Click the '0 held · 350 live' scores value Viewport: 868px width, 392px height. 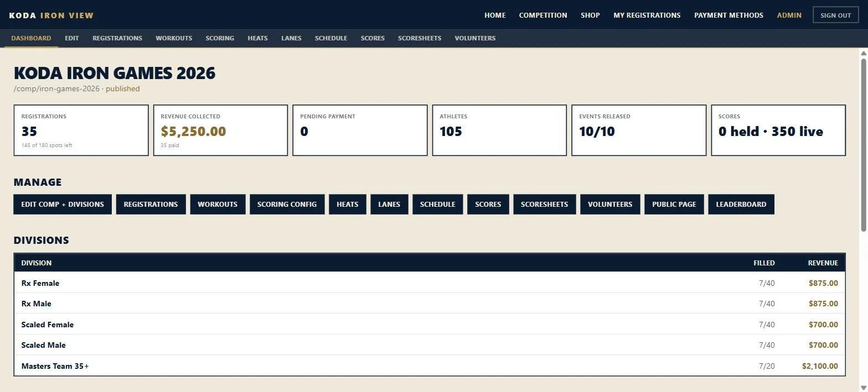(771, 132)
